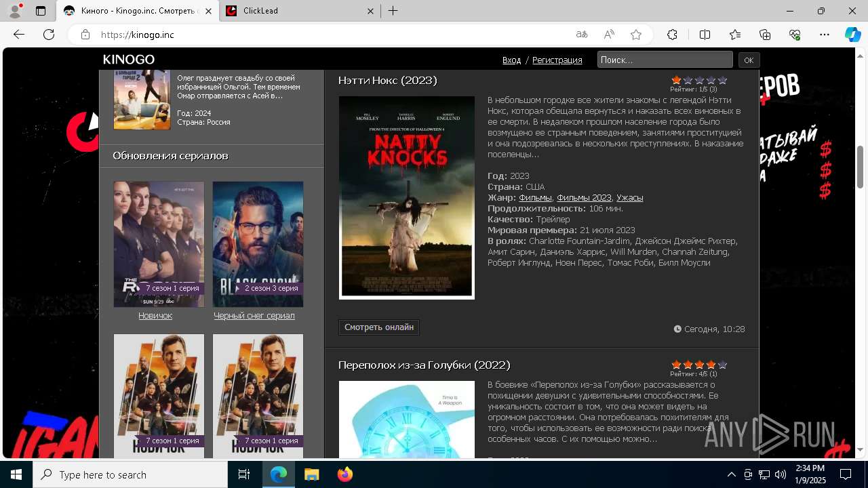
Task: Add page to favorites star
Action: click(x=636, y=35)
